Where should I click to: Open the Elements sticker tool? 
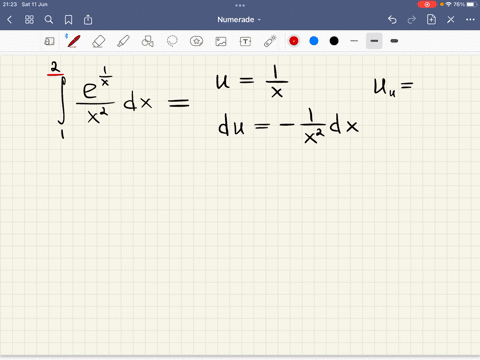[x=196, y=41]
